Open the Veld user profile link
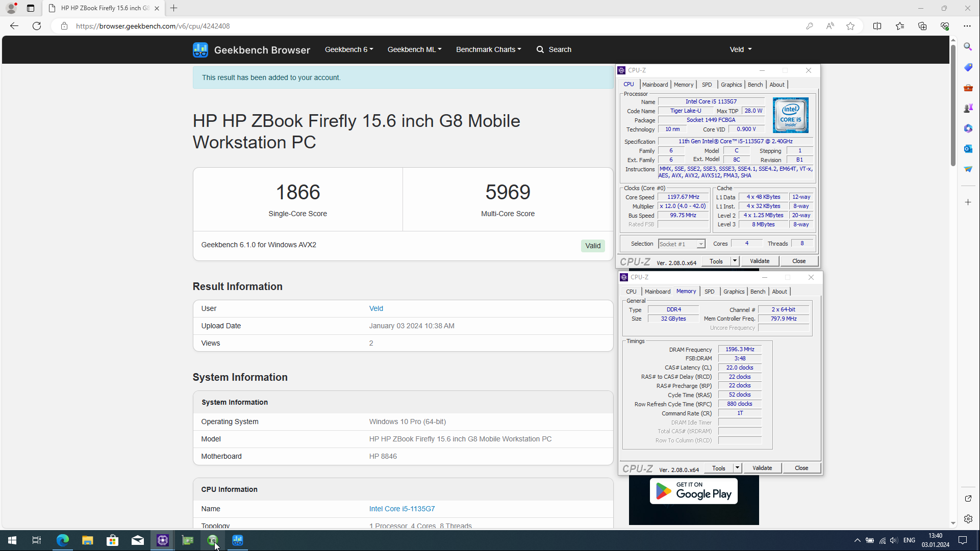The image size is (980, 551). [x=376, y=308]
